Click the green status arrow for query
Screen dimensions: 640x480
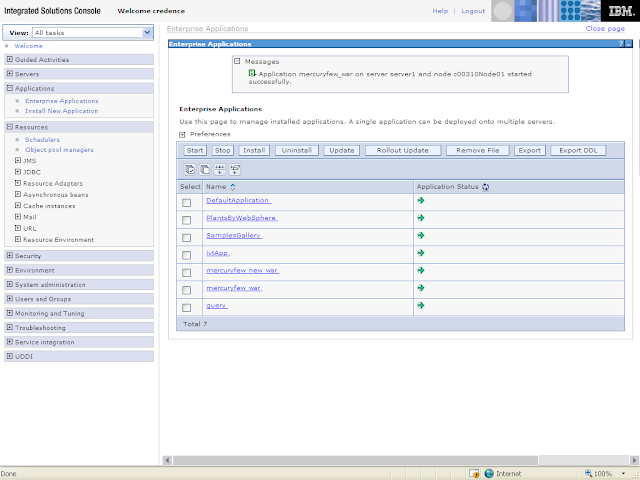pos(421,306)
